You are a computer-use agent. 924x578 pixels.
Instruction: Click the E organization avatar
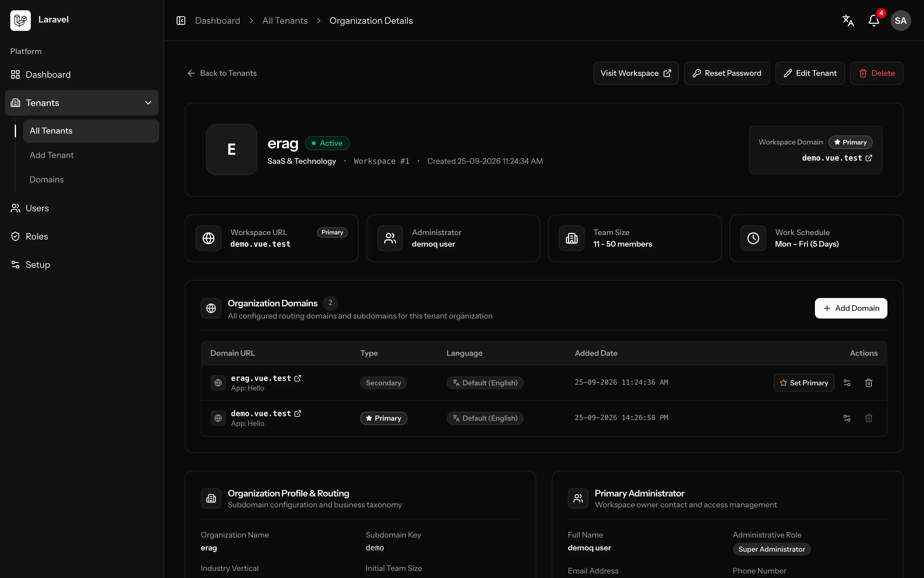pyautogui.click(x=231, y=149)
